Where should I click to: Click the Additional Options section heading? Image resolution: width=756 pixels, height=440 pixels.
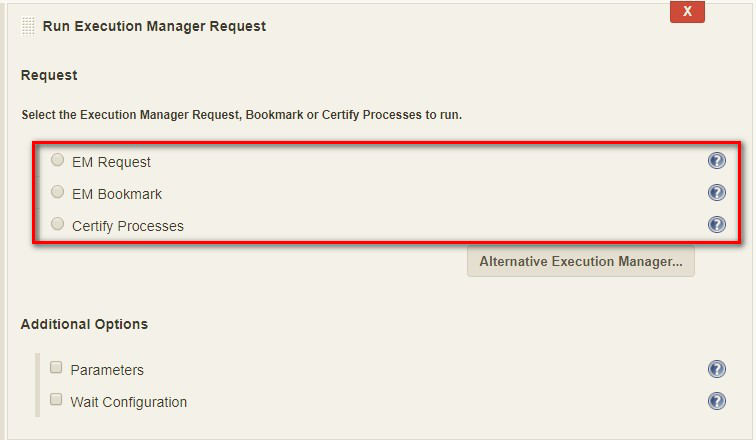pyautogui.click(x=84, y=324)
